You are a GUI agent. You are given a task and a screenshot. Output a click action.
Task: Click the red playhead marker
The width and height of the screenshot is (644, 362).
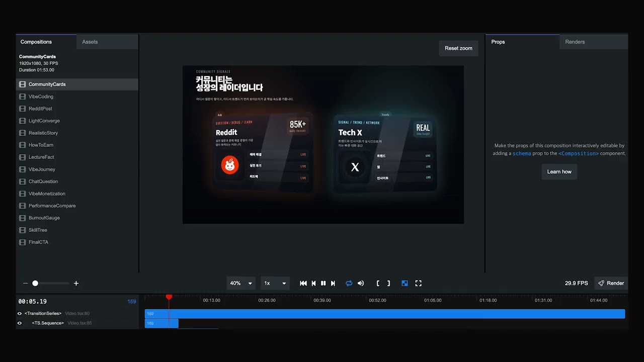tap(169, 297)
